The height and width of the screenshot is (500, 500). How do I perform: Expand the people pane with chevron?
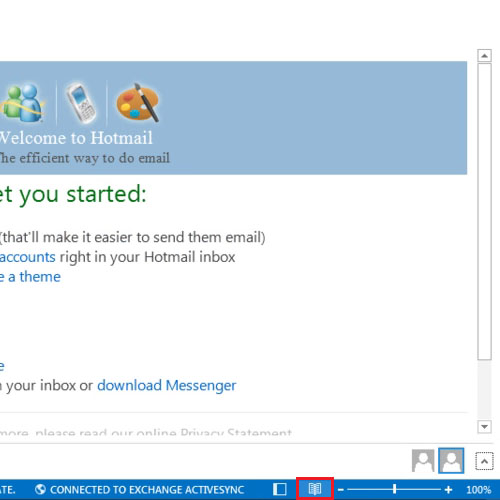(484, 461)
